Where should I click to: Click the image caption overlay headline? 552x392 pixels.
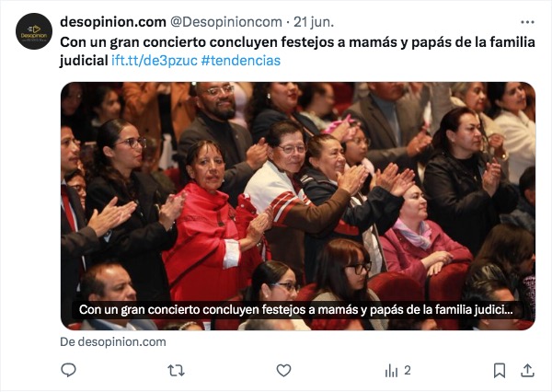click(x=295, y=310)
